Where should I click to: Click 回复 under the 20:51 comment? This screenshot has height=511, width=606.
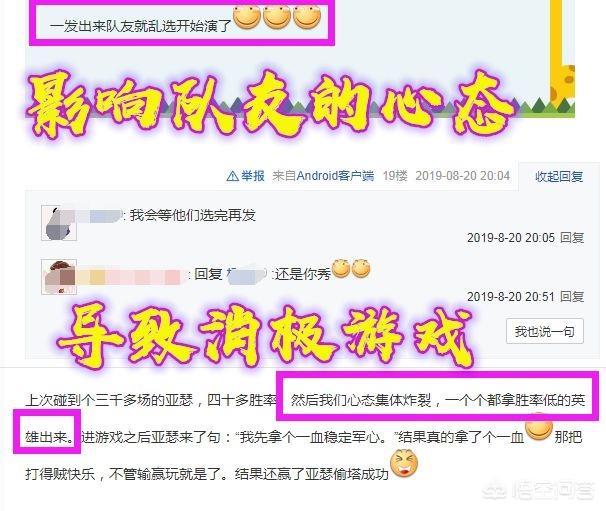tap(572, 296)
